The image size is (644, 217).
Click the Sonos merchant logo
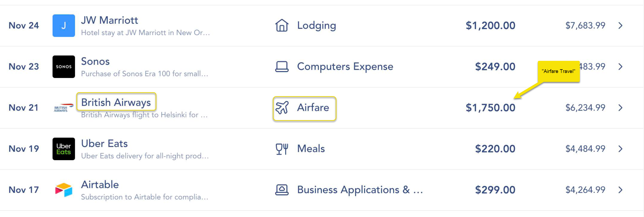(63, 67)
